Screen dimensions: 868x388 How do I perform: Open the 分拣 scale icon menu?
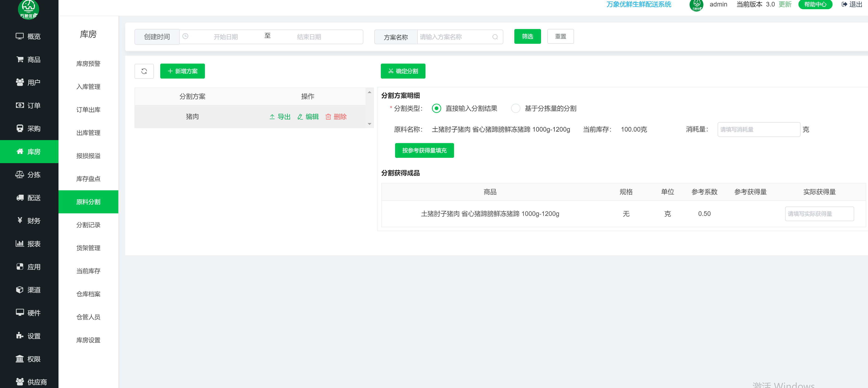tap(20, 175)
